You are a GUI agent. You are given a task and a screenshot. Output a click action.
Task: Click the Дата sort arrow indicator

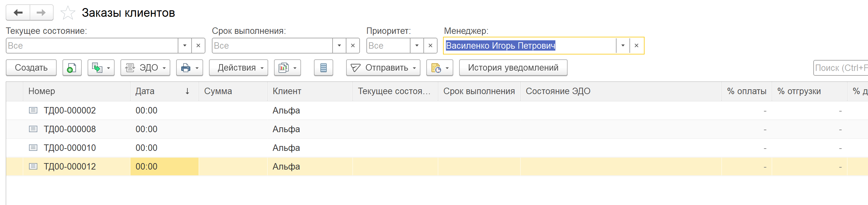(x=187, y=91)
